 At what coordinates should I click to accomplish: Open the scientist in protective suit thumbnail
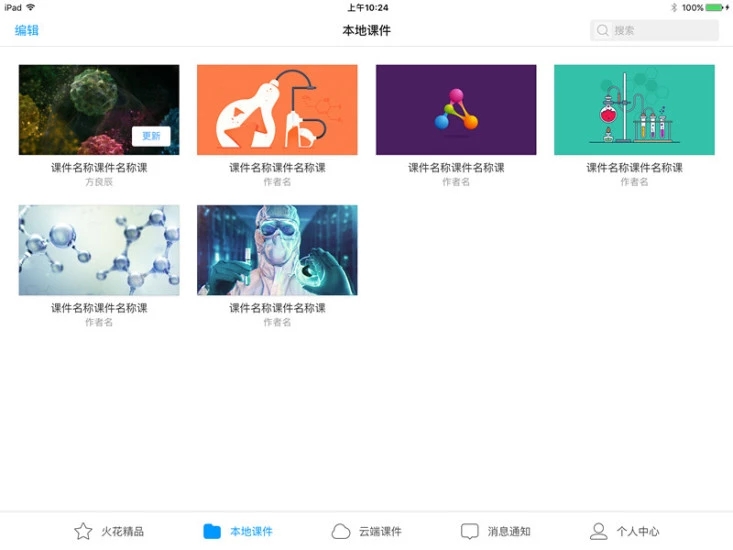[277, 250]
